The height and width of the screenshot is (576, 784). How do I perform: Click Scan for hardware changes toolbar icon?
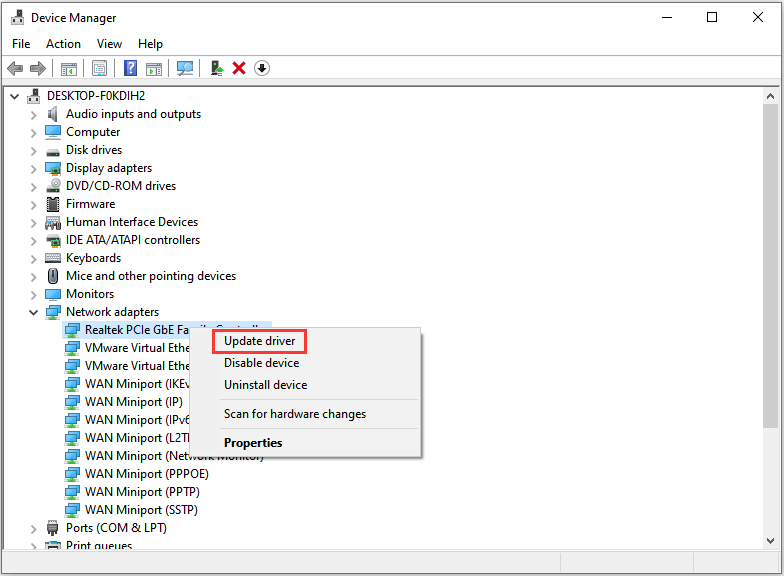click(x=184, y=68)
